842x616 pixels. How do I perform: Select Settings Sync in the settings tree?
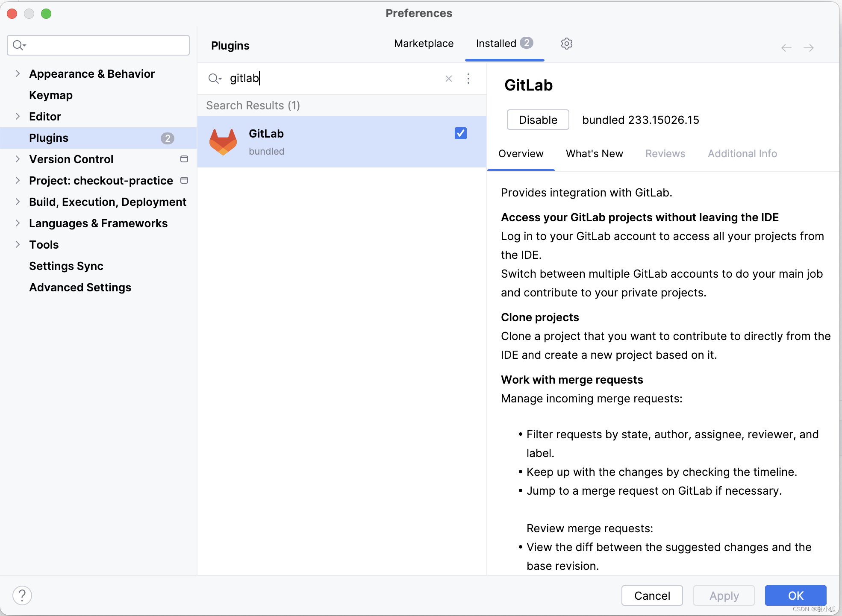click(66, 266)
